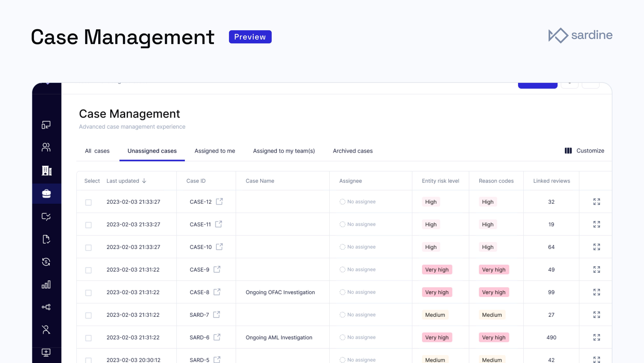644x363 pixels.
Task: Sort by Last updated column arrow
Action: click(x=144, y=181)
